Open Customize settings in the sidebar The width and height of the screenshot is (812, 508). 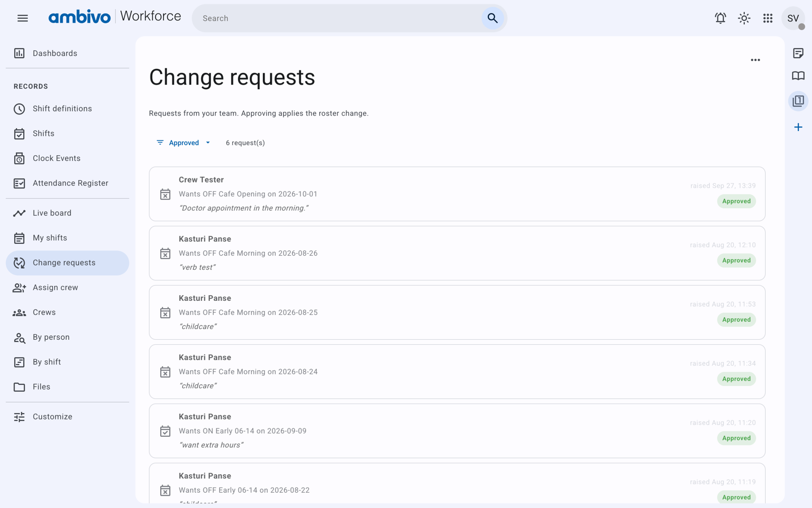tap(67, 417)
